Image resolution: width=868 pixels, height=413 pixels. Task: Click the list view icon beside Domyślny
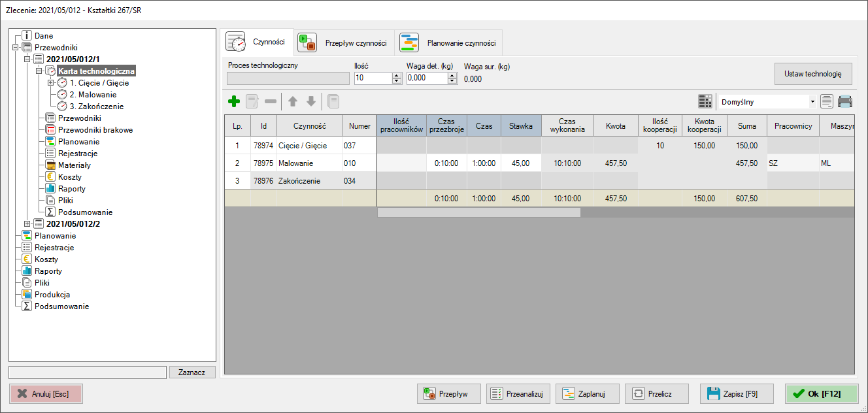[827, 101]
